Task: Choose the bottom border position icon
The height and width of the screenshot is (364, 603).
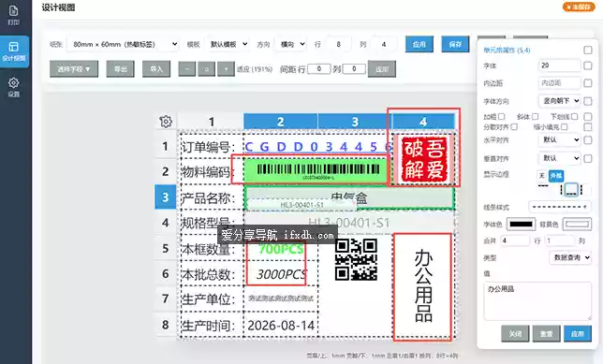Action: click(571, 189)
